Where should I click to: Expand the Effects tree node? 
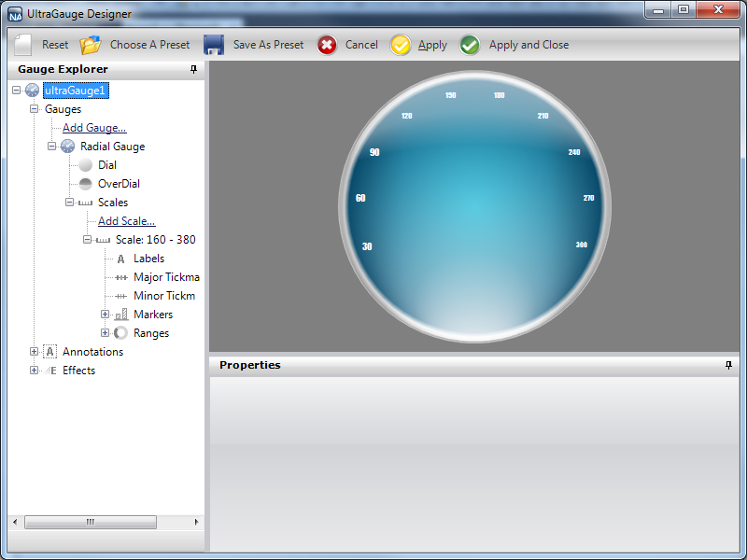35,371
